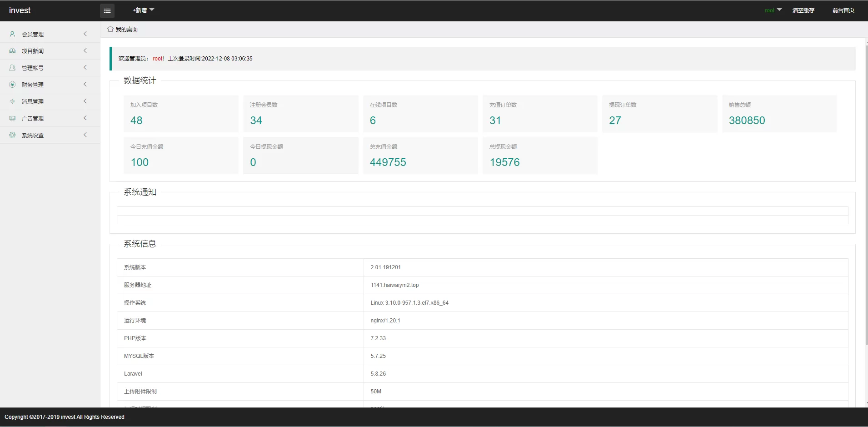Image resolution: width=868 pixels, height=427 pixels.
Task: Open the root user dropdown
Action: pyautogui.click(x=773, y=10)
